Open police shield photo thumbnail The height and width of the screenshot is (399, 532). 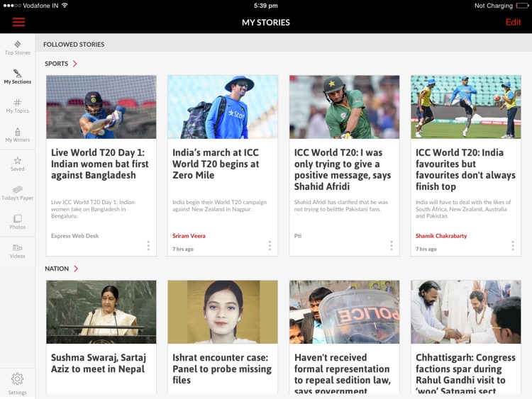click(344, 312)
